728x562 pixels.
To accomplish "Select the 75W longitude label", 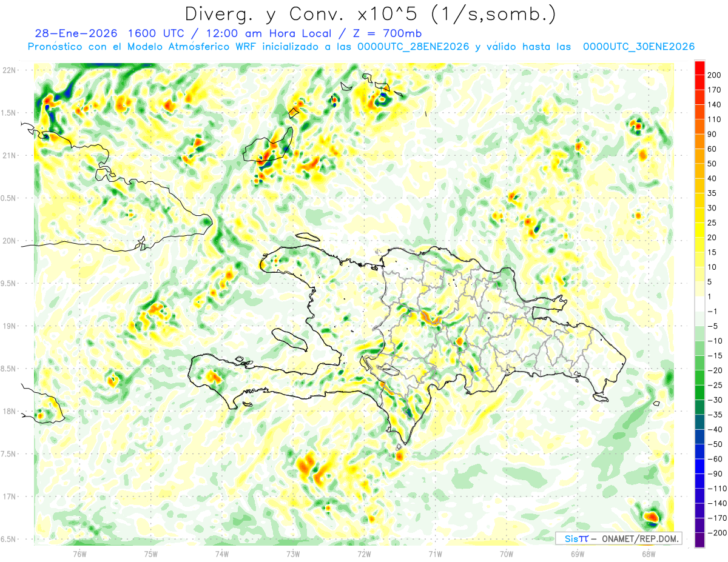I will pyautogui.click(x=150, y=553).
